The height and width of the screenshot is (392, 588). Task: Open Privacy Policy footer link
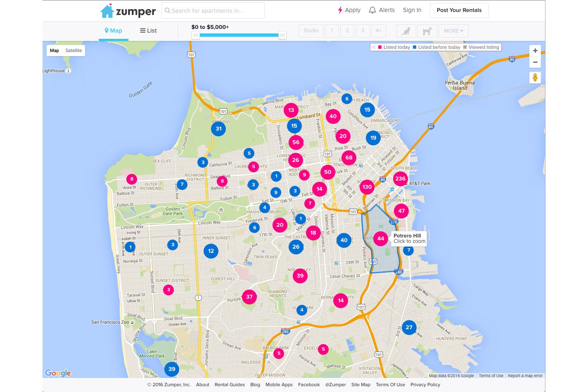tap(425, 385)
